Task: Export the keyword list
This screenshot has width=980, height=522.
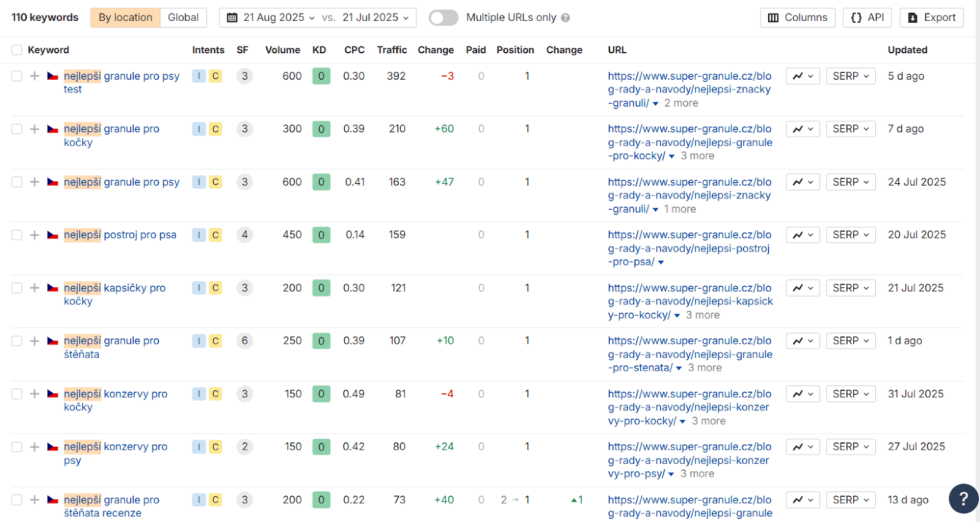Action: pyautogui.click(x=932, y=18)
